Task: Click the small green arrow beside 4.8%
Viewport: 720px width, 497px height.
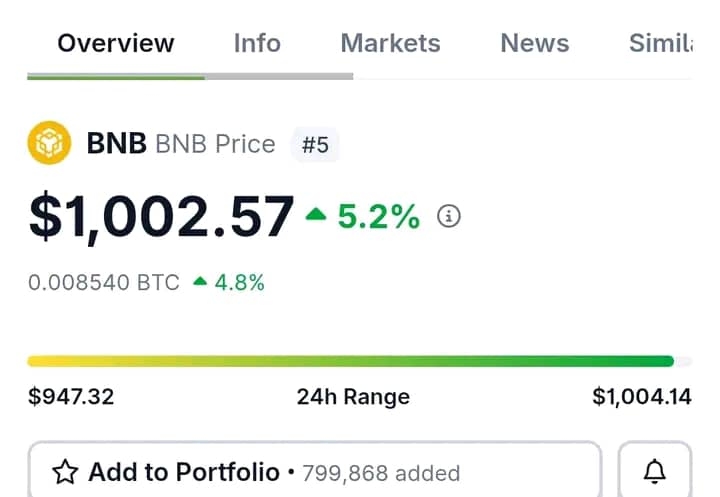Action: coord(200,283)
